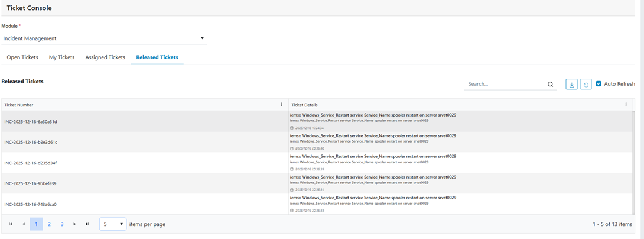Jump to the last page arrow

(87, 224)
